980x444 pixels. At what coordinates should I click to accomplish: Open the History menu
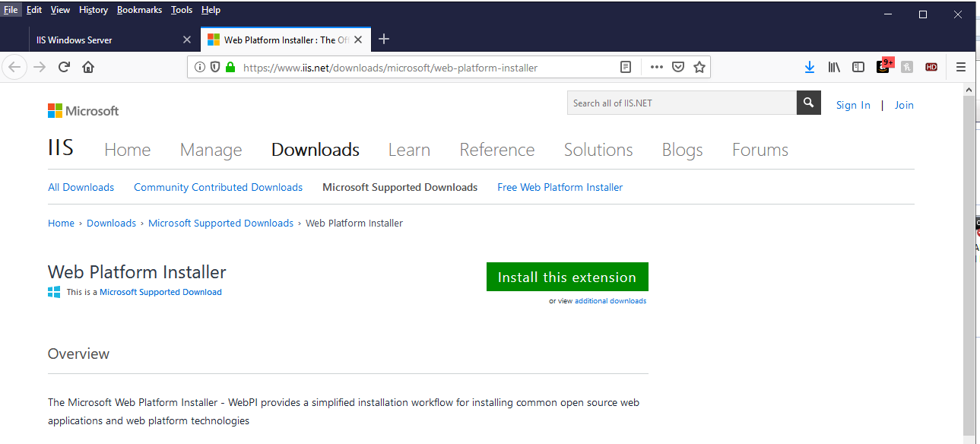[x=94, y=10]
